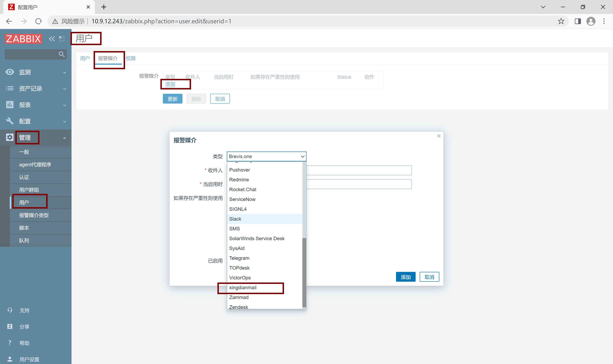Click the 添加 link under media table
Screen dimensions: 613x364
pyautogui.click(x=170, y=84)
